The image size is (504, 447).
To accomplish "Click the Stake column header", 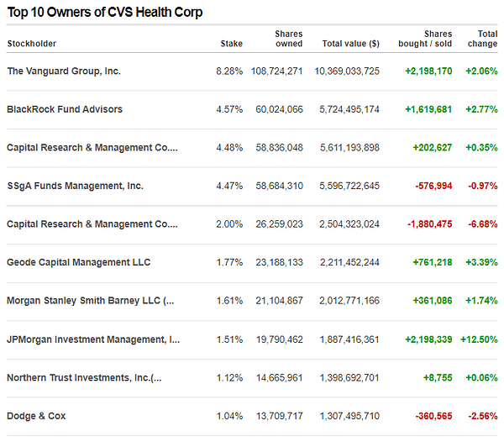I will pos(232,44).
